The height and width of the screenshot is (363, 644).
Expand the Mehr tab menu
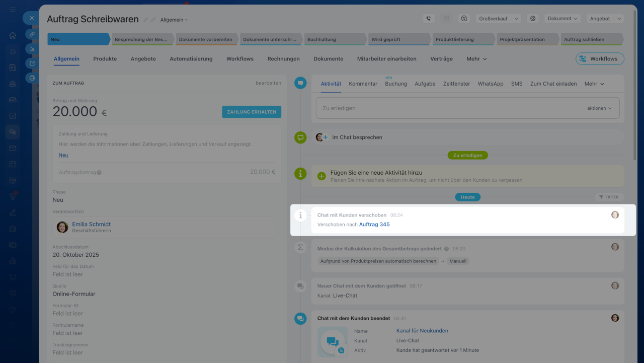tap(476, 59)
